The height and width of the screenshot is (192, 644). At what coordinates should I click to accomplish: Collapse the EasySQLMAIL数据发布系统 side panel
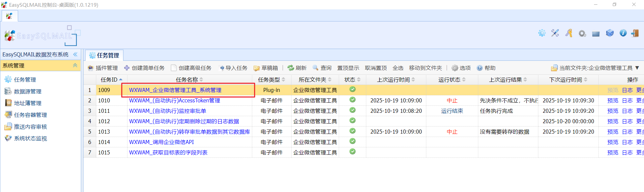pos(75,54)
